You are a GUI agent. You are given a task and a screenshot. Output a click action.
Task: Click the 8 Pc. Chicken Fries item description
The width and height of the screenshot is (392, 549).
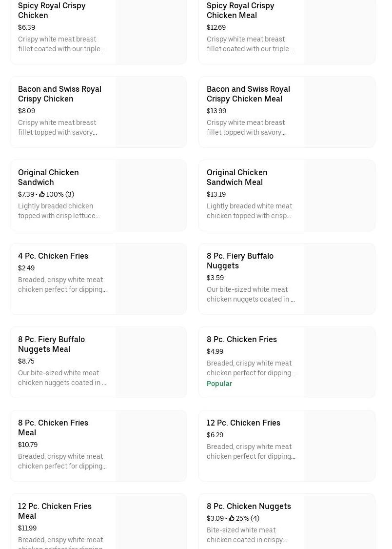coord(251,368)
